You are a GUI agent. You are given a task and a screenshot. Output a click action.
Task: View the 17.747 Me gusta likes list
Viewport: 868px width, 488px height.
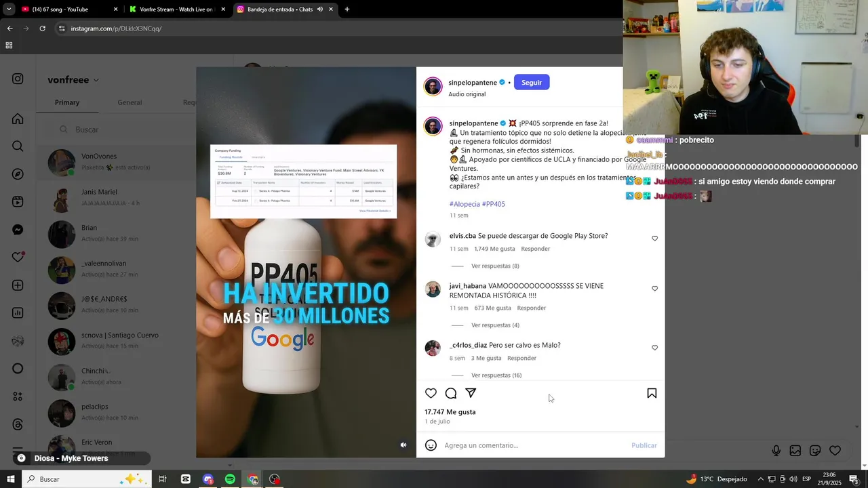click(450, 412)
